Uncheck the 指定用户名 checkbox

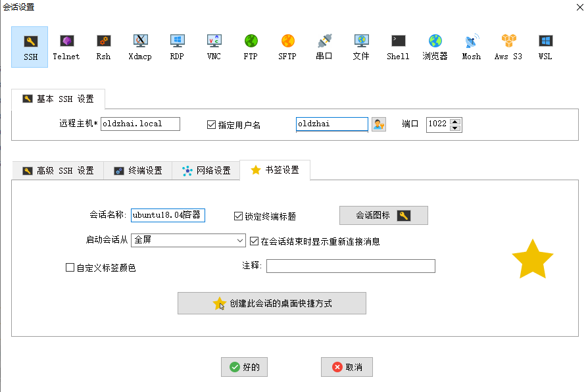tap(211, 124)
